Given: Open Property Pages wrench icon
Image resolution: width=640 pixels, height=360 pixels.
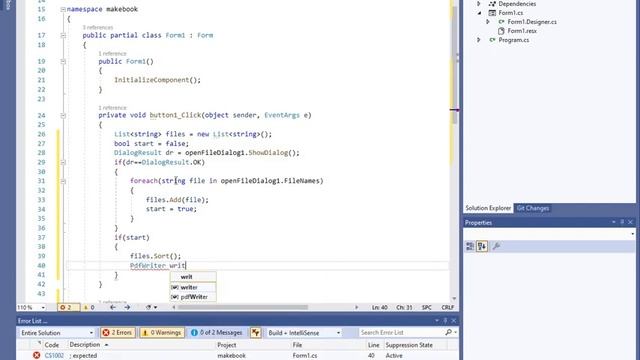Looking at the screenshot, I should [x=497, y=246].
